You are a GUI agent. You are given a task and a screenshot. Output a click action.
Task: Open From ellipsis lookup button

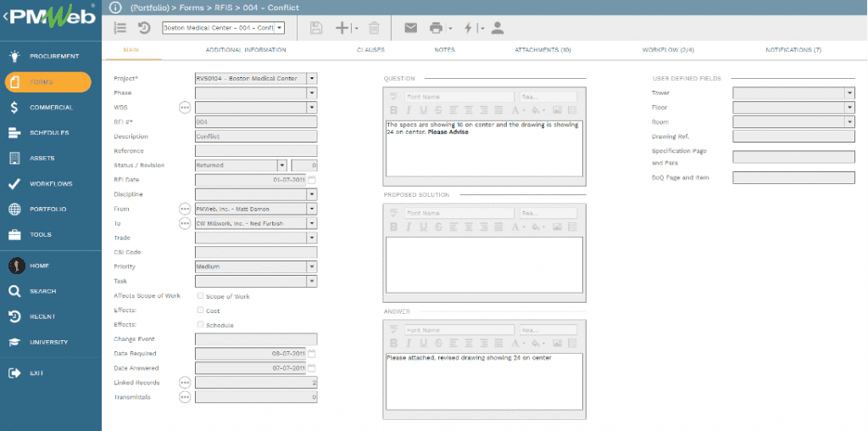click(185, 209)
